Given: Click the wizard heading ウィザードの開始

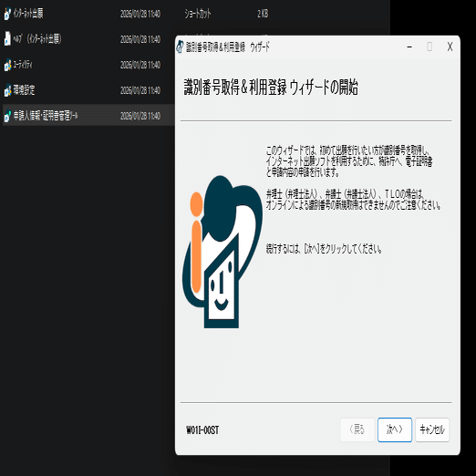Looking at the screenshot, I should tap(271, 88).
